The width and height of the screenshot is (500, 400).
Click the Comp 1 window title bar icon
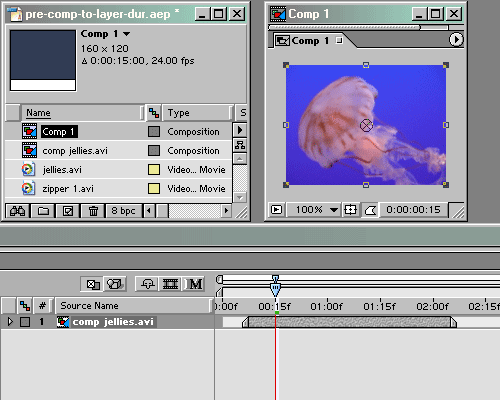tap(278, 14)
